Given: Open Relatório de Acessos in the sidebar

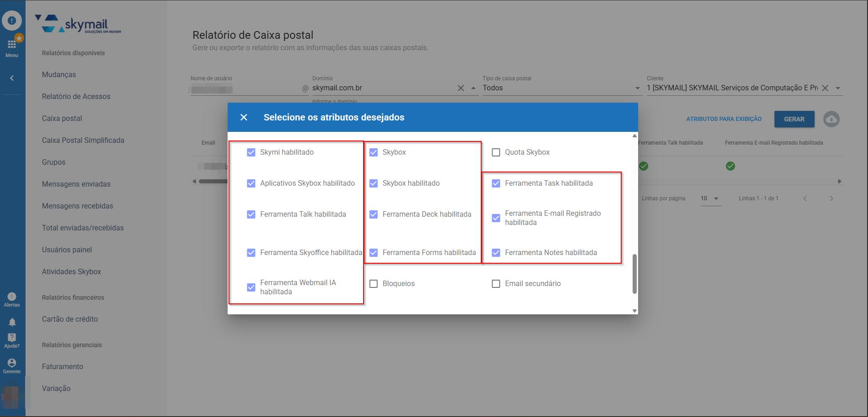Looking at the screenshot, I should 76,96.
